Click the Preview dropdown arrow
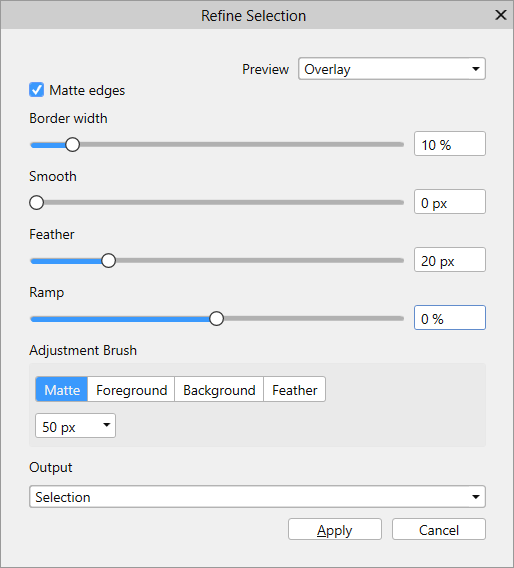514x568 pixels. coord(476,69)
